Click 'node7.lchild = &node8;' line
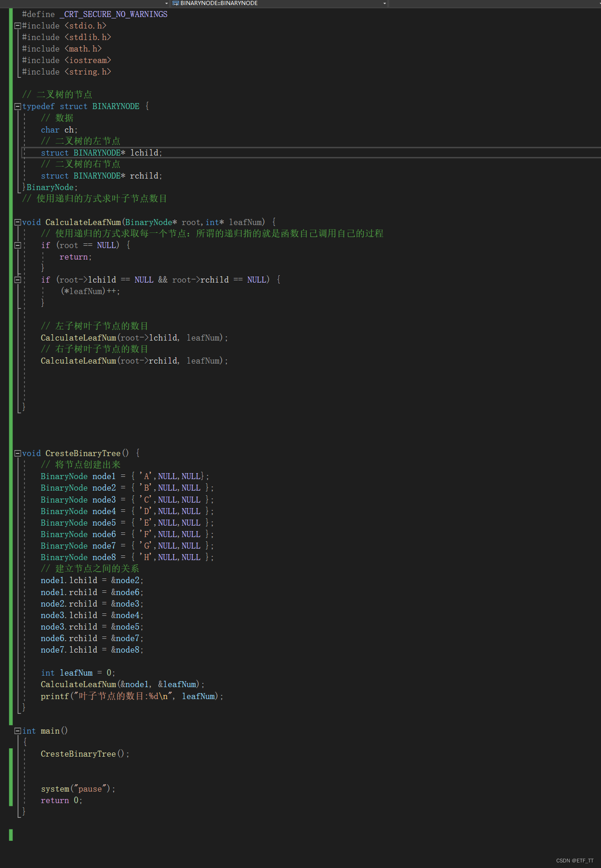 [92, 650]
